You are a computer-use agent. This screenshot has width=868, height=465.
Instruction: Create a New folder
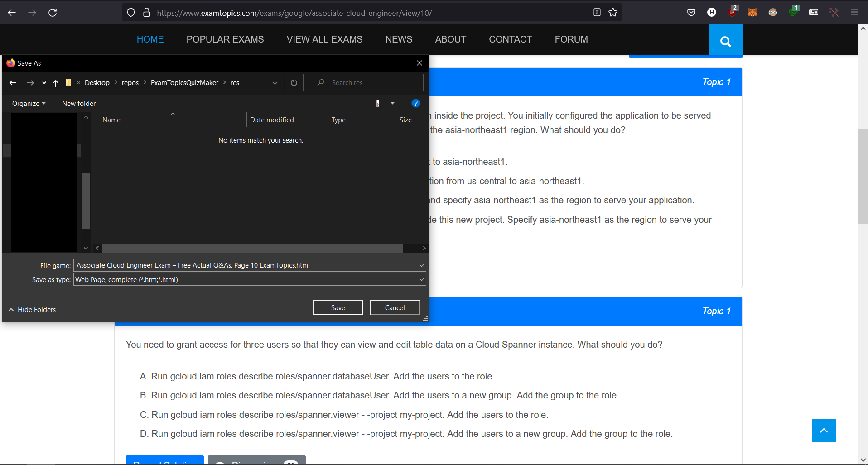pos(79,104)
